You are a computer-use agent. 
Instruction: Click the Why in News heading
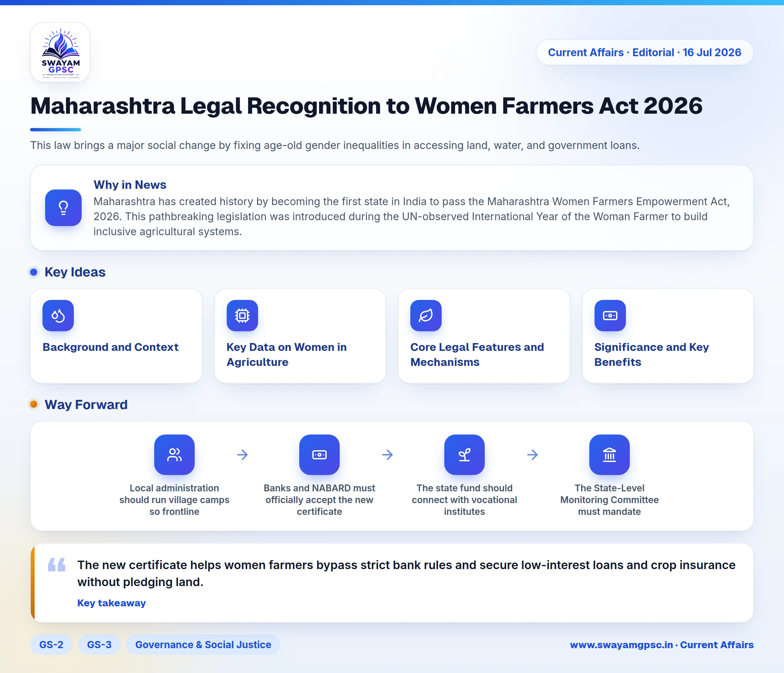pos(130,185)
